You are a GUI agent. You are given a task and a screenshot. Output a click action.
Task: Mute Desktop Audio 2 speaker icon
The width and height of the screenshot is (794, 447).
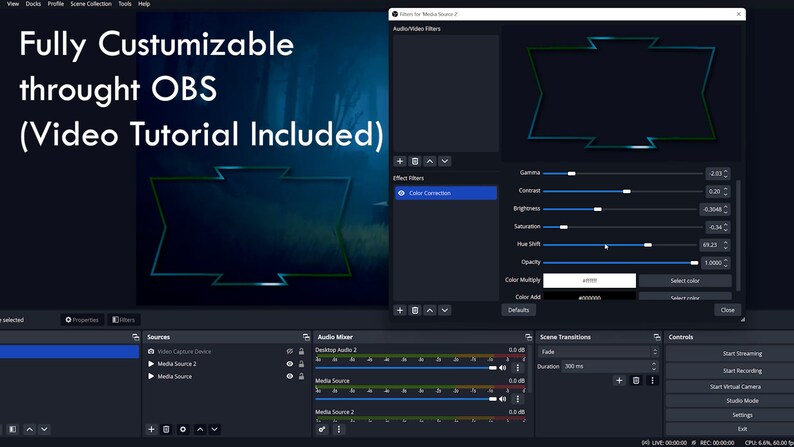click(502, 368)
